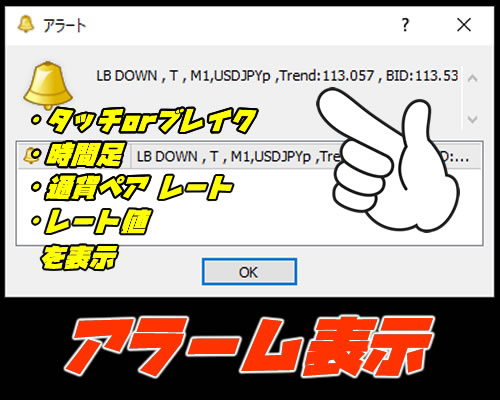This screenshot has height=400, width=500.
Task: Click the alert message text with Trend:113.057
Action: point(277,76)
